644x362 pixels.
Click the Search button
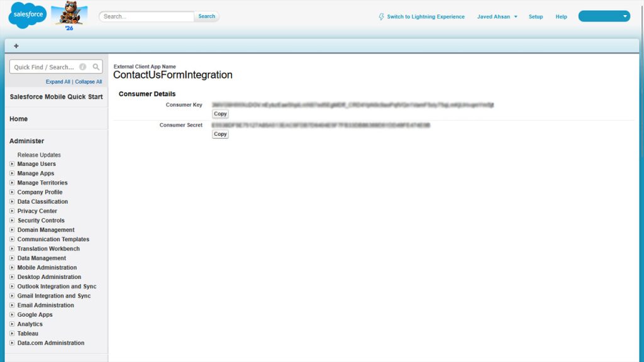tap(206, 16)
